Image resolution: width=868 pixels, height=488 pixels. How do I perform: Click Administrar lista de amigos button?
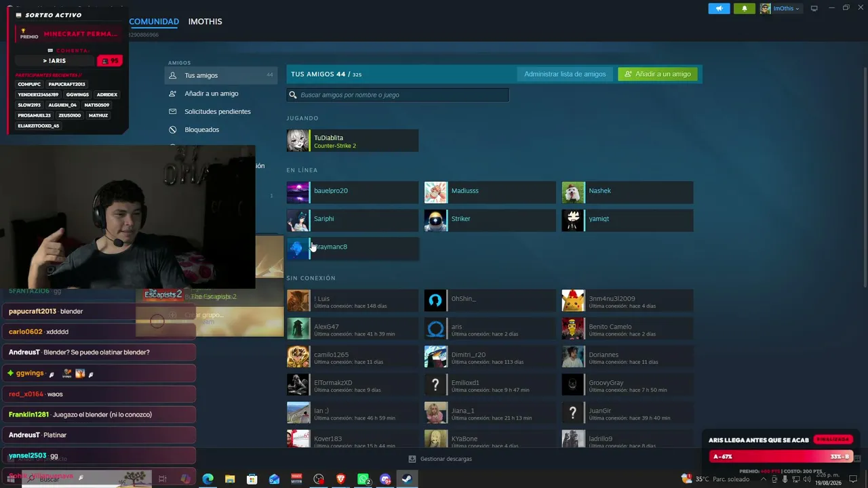point(565,74)
